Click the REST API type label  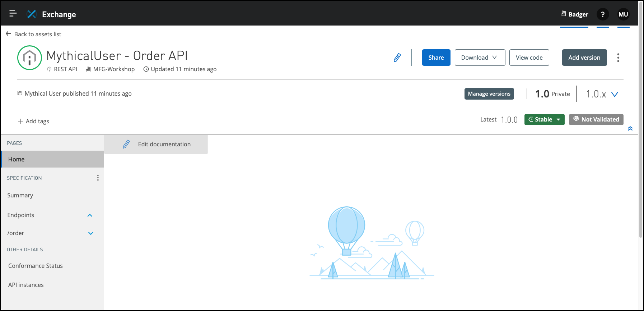pos(62,69)
